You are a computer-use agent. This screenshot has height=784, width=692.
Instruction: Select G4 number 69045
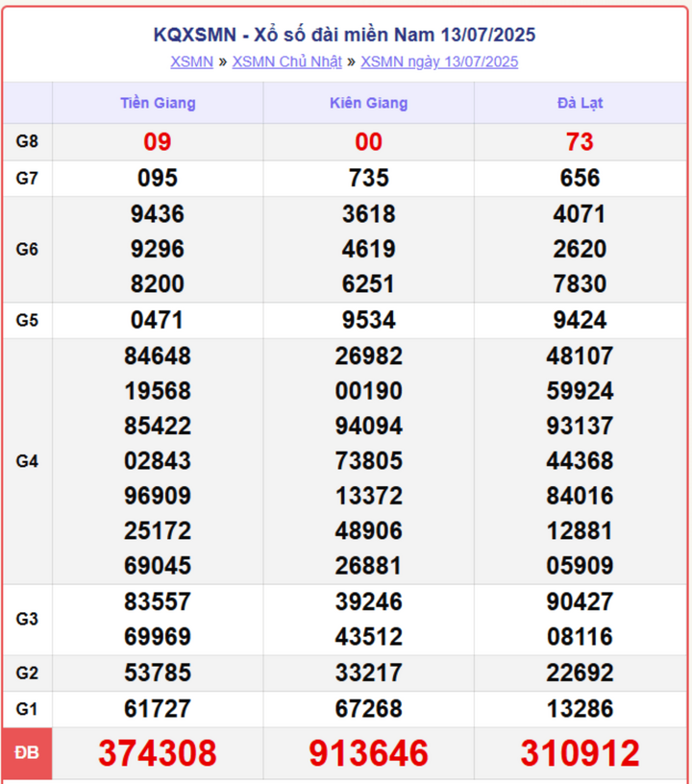(x=158, y=566)
